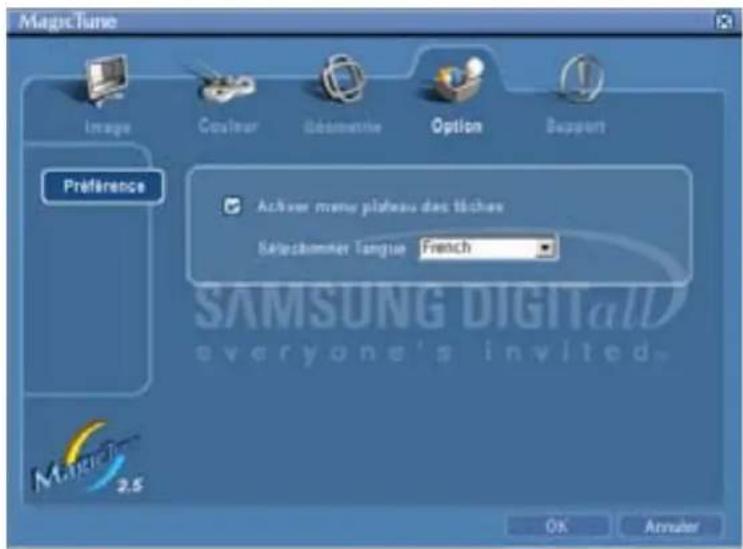Click the task tray menu checkbox label

(380, 207)
